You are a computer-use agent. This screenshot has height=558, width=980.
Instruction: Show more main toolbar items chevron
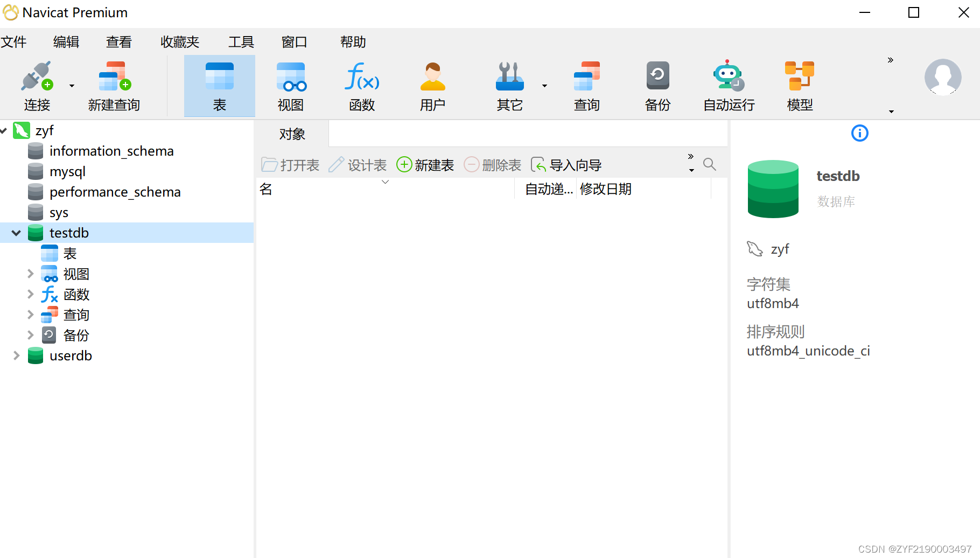[x=891, y=60]
